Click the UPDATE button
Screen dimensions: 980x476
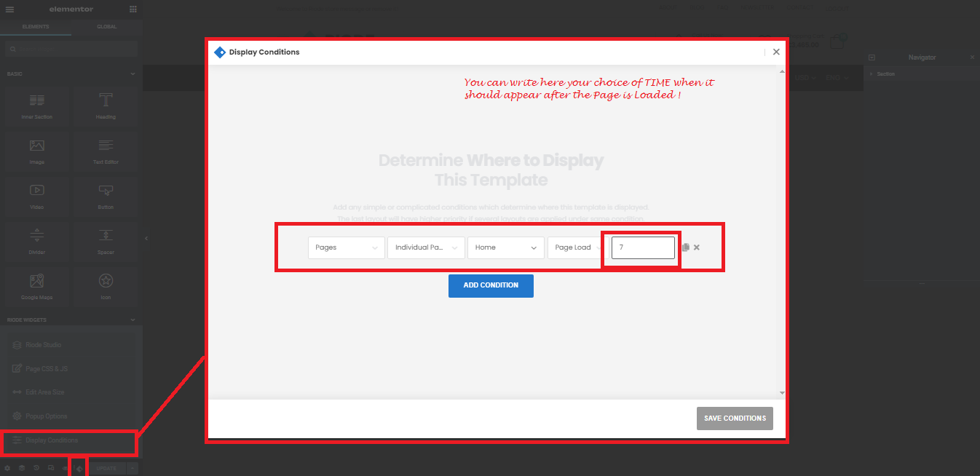[106, 468]
